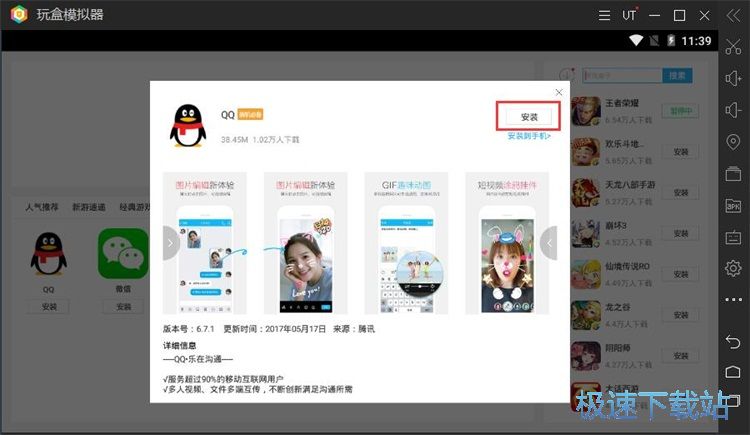Click the no-SIM signal icon
Screen dimensions: 750x435
point(654,41)
